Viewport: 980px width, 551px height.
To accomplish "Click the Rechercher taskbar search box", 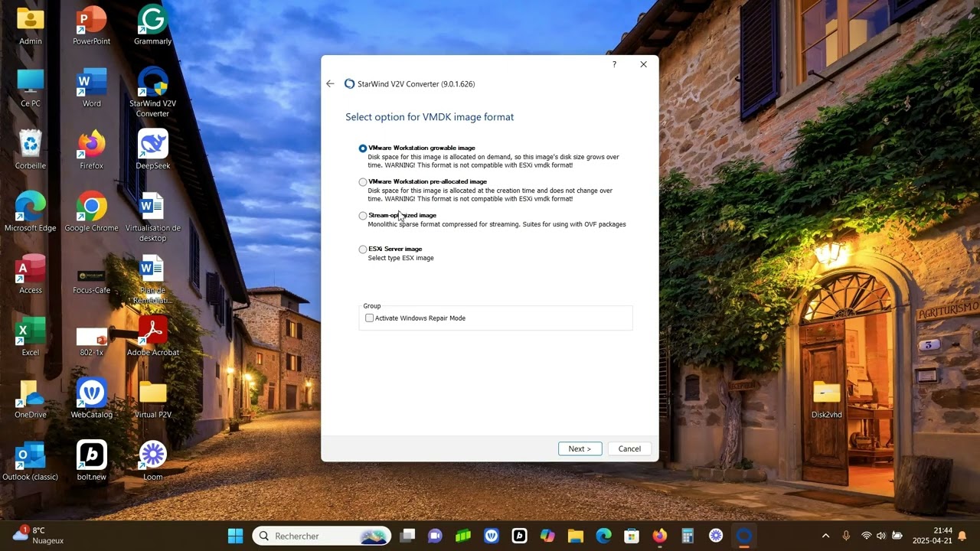I will 322,536.
